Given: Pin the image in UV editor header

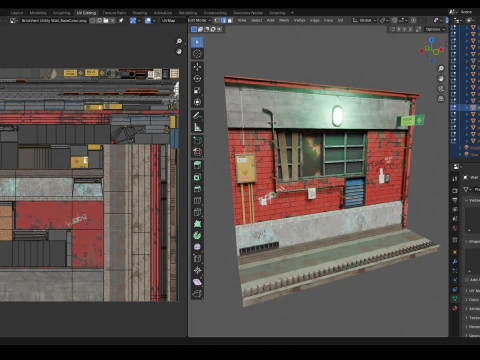Looking at the screenshot, I should click(121, 21).
